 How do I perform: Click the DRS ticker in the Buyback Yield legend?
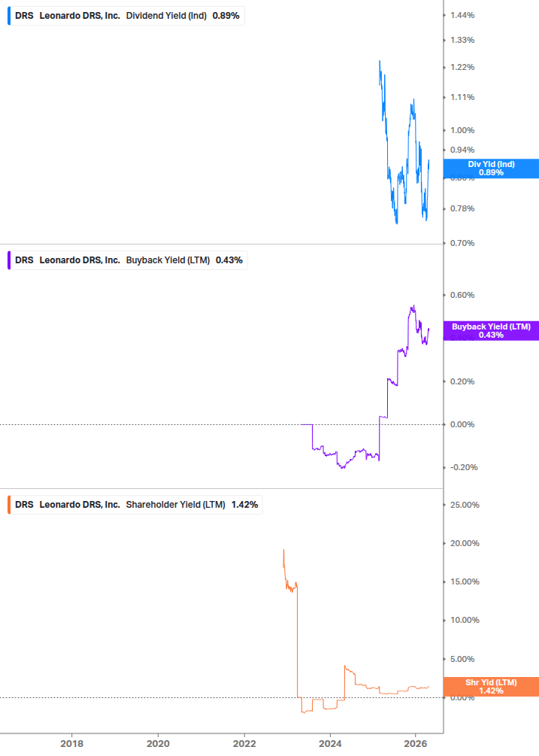tap(24, 260)
